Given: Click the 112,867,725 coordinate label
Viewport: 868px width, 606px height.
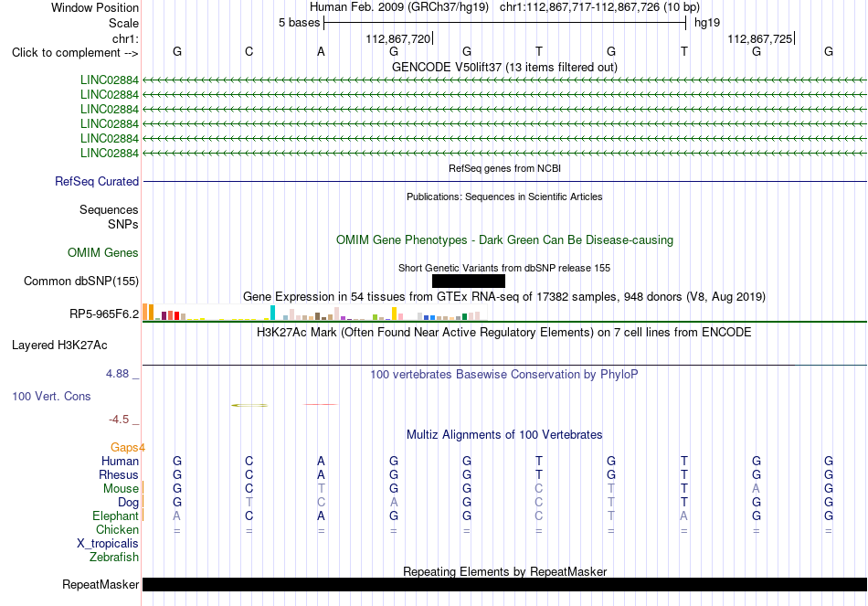Looking at the screenshot, I should click(760, 38).
